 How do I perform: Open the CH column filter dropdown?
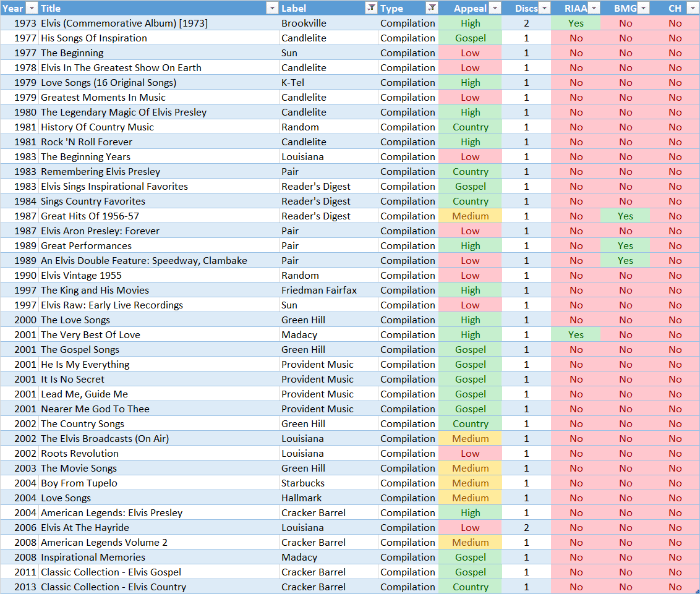click(693, 8)
